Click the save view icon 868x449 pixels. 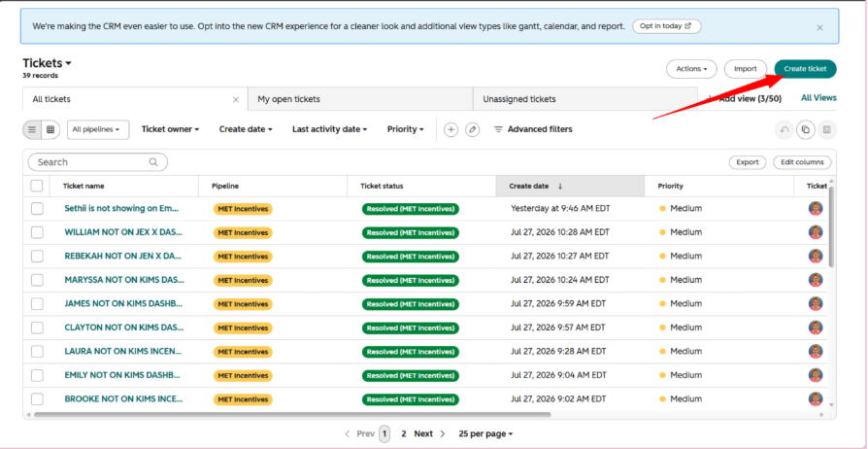coord(827,129)
